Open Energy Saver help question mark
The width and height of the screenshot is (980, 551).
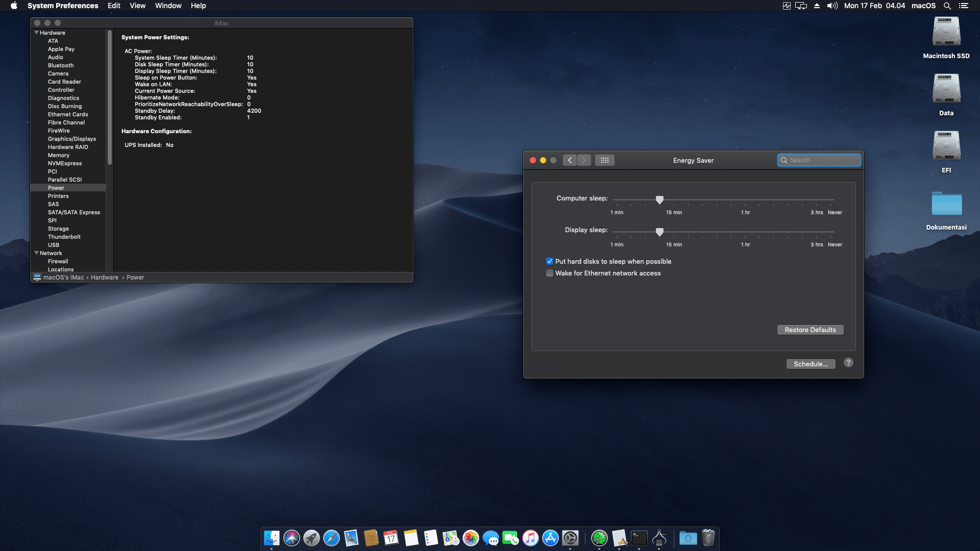pos(848,363)
